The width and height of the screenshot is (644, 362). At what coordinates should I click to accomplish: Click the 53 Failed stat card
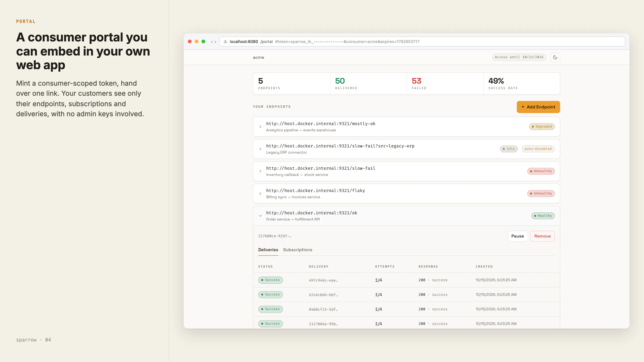click(x=445, y=84)
